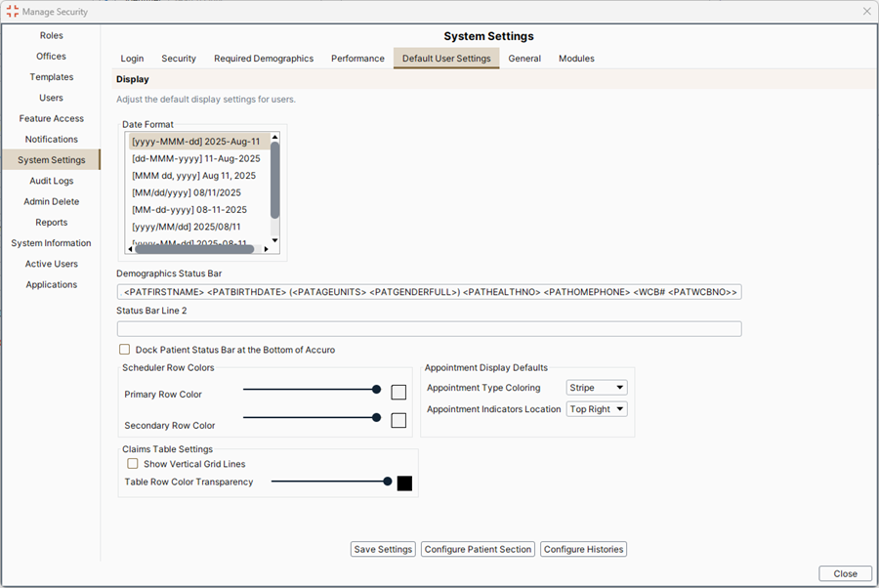Open Configure Patient Section

(478, 549)
